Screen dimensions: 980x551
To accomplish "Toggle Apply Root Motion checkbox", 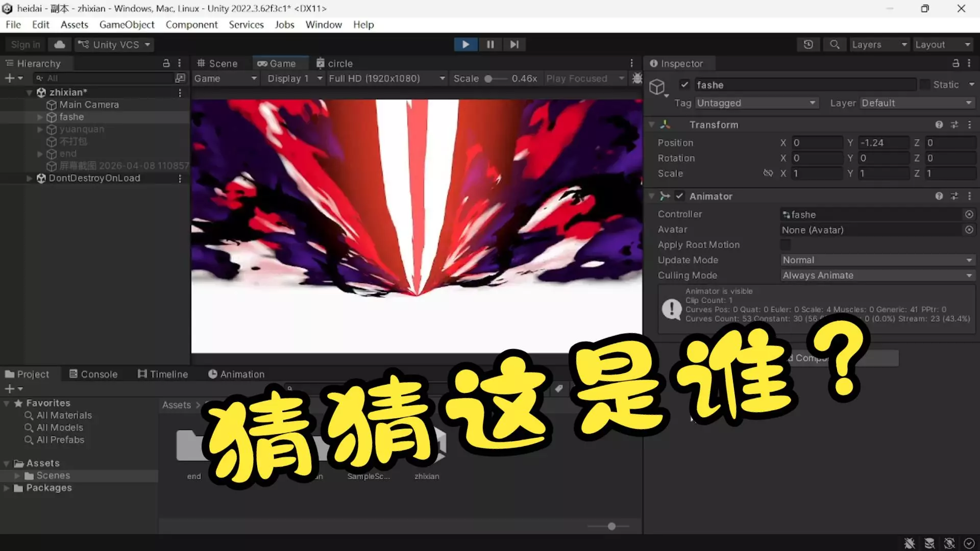I will click(x=786, y=245).
